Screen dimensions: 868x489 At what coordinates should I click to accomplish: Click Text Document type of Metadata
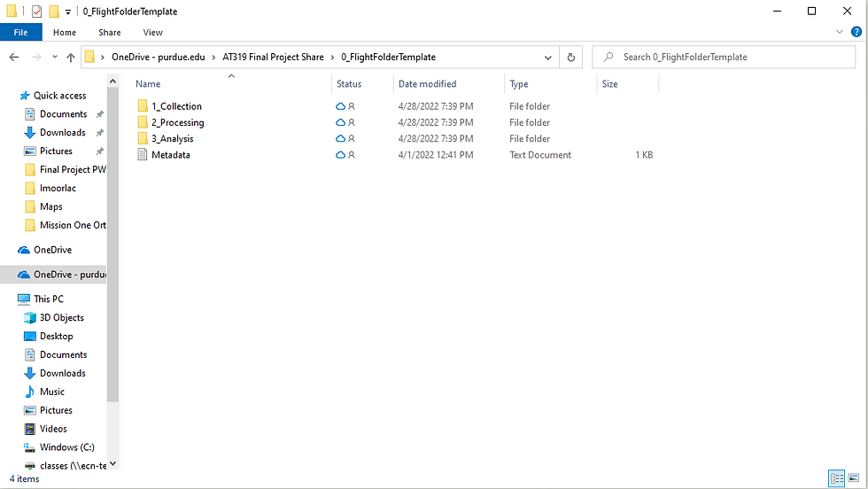pyautogui.click(x=540, y=155)
